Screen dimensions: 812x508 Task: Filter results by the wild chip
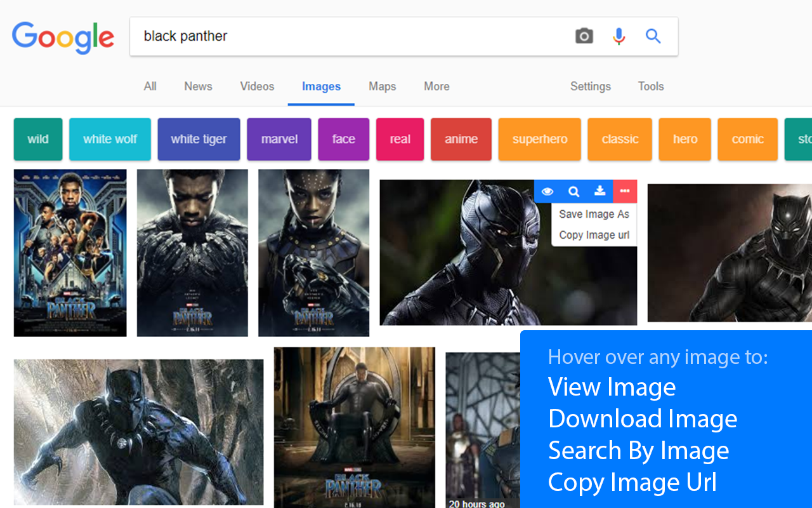(38, 139)
